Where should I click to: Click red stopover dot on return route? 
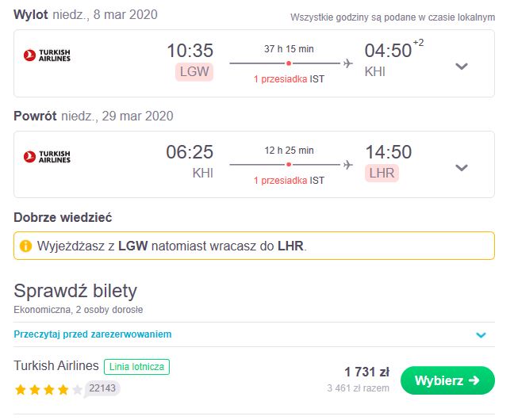tap(289, 165)
